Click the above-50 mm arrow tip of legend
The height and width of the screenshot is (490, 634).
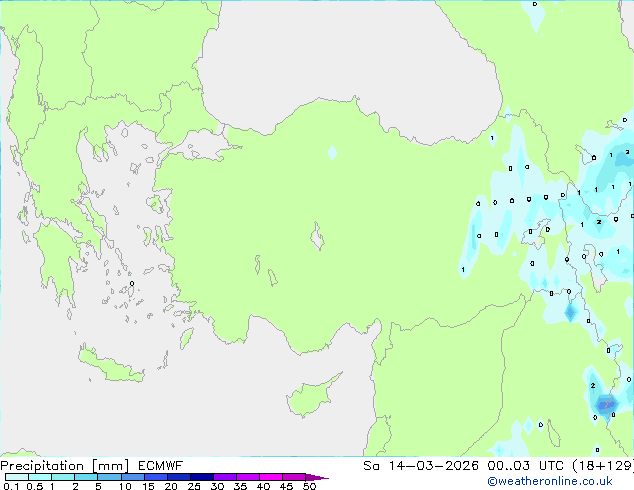[x=317, y=477]
